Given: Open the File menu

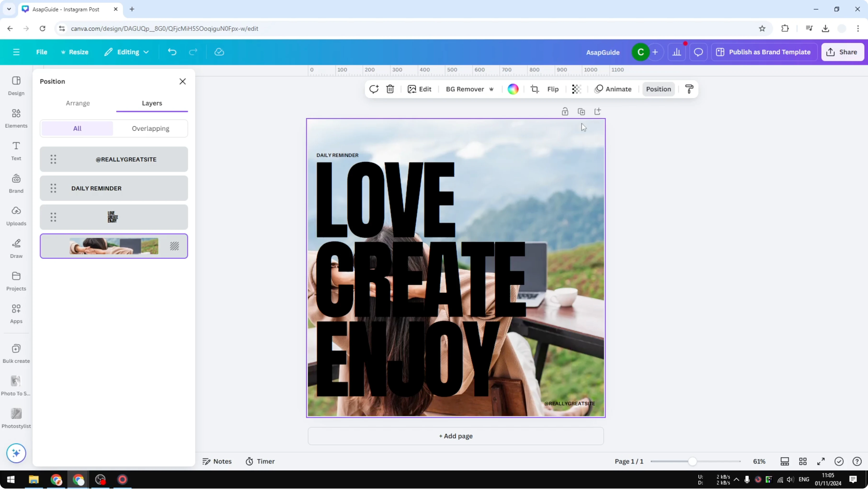Looking at the screenshot, I should pos(42,52).
